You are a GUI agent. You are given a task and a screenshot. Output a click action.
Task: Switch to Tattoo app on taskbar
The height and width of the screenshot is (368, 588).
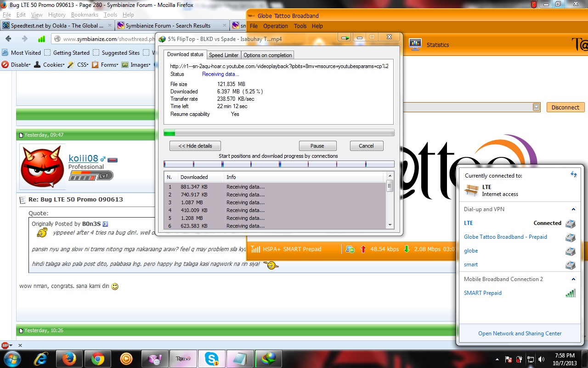tap(183, 358)
